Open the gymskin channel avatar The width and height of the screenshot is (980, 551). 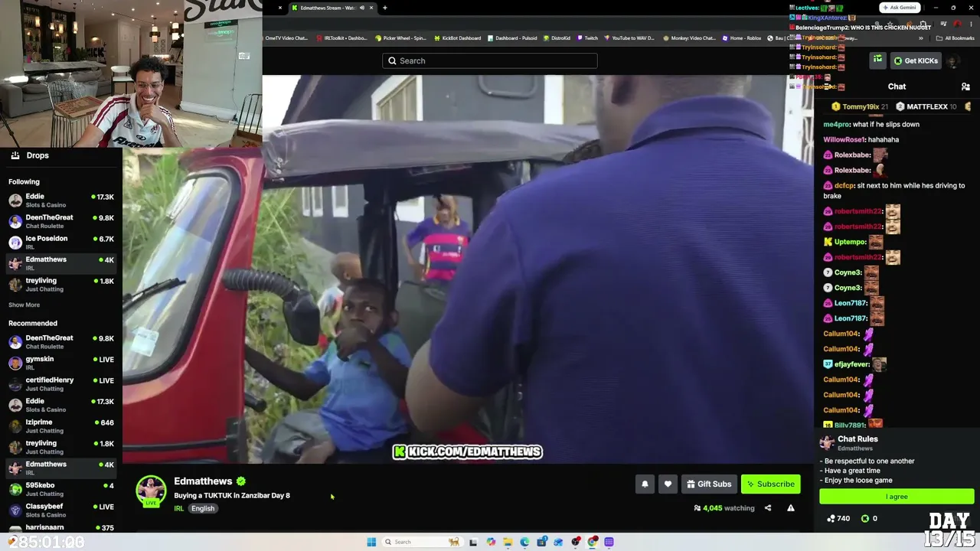[15, 363]
